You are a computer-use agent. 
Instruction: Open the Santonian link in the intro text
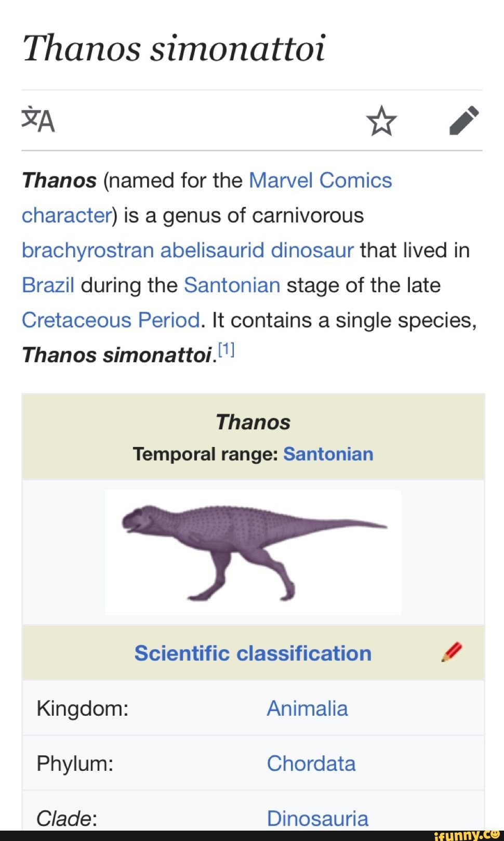tap(232, 285)
